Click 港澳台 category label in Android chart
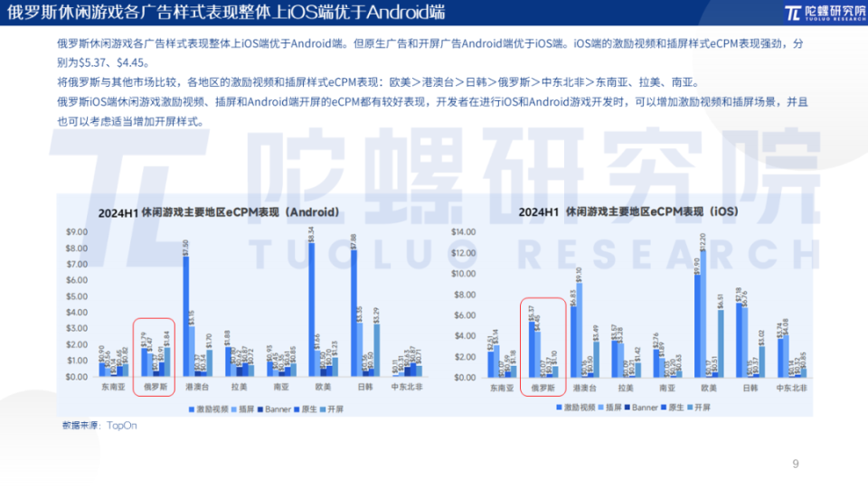The height and width of the screenshot is (488, 868). click(197, 387)
